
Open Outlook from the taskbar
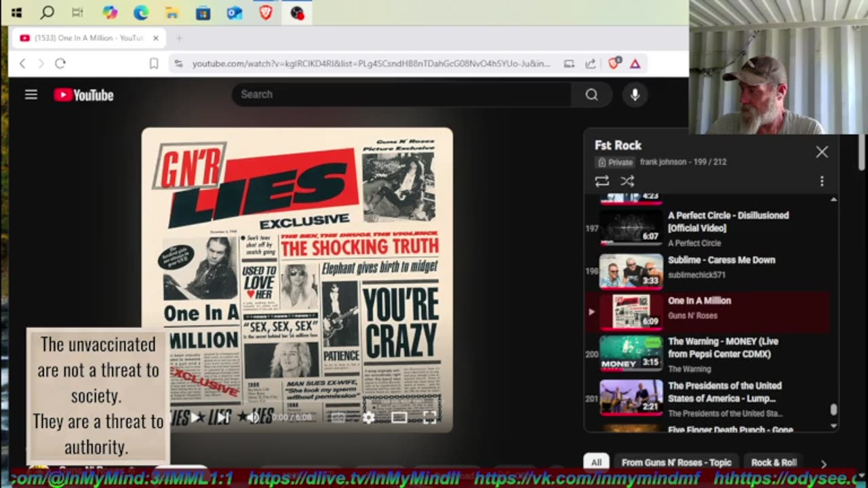(235, 12)
